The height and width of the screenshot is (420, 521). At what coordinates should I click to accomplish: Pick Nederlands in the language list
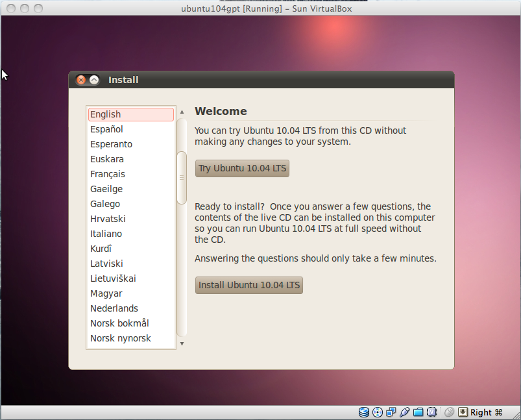[x=131, y=308]
